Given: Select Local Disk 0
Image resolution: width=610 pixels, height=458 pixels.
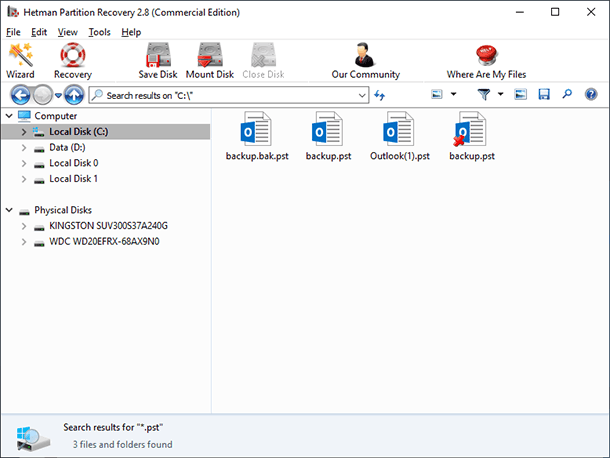Looking at the screenshot, I should click(x=74, y=163).
